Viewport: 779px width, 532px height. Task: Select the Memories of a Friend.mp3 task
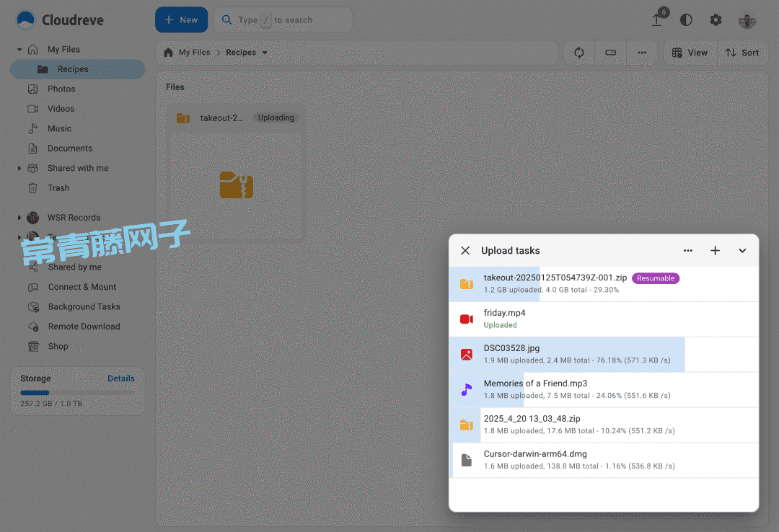click(604, 390)
